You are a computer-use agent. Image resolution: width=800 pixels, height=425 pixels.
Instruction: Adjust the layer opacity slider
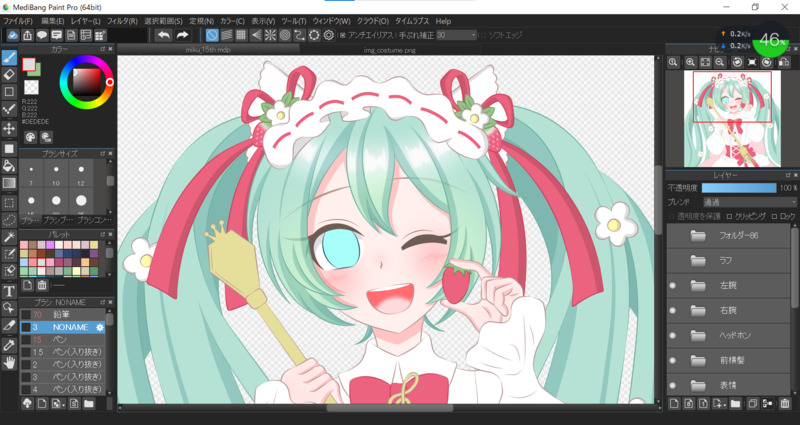tap(739, 188)
